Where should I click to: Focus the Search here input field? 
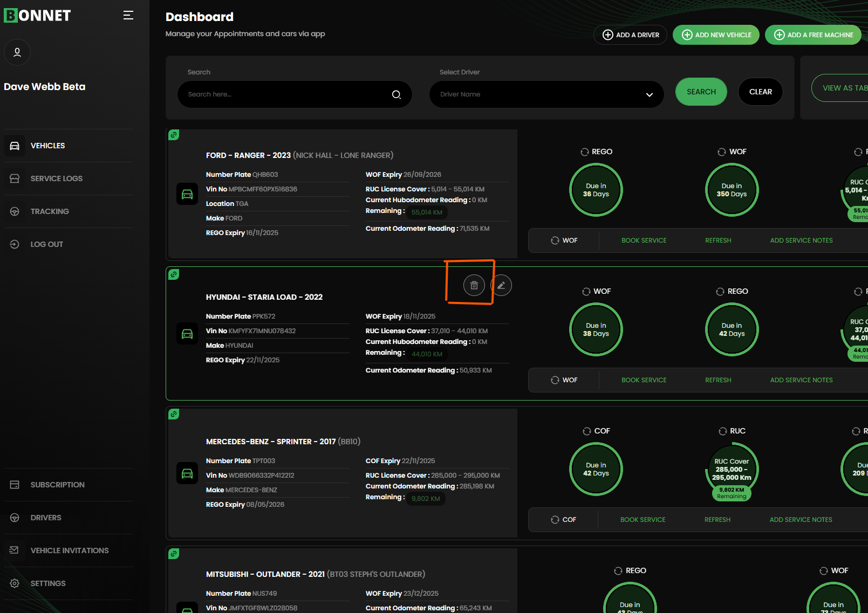286,94
